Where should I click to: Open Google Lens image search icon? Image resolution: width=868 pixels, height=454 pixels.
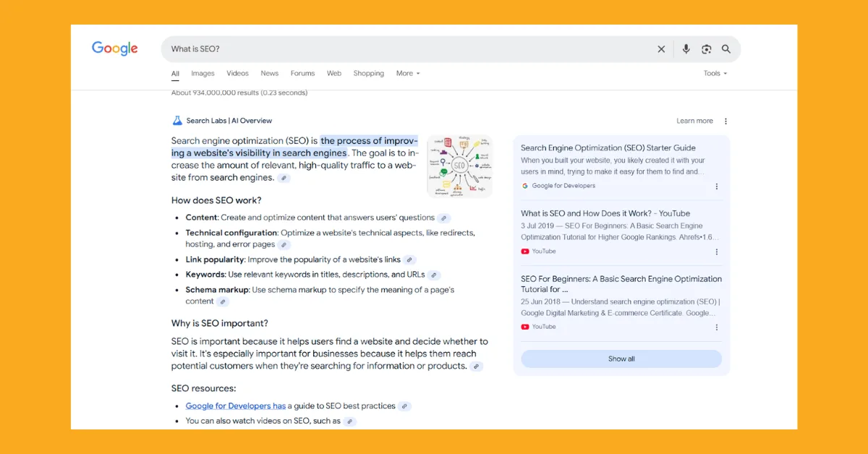[706, 49]
